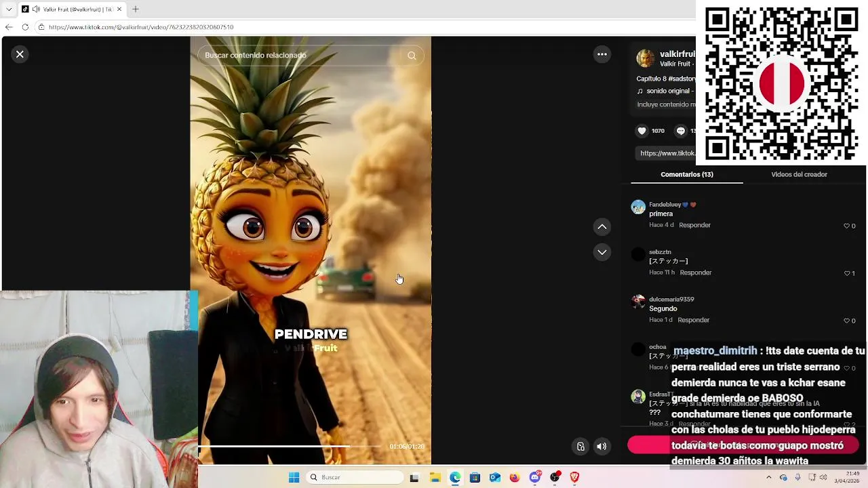Open OBS Studio from the taskbar
868x488 pixels.
click(555, 477)
